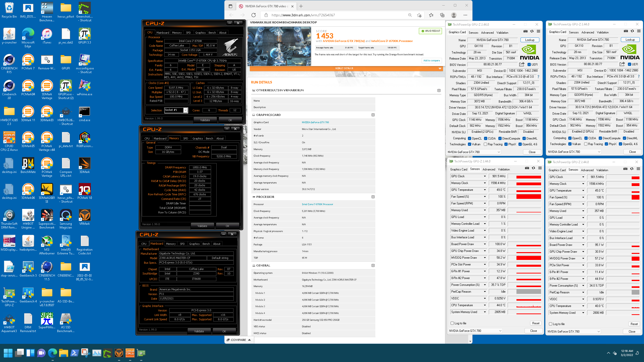The image size is (644, 362).
Task: Click screenshot camera icon in top-left GPU-Z
Action: (526, 31)
